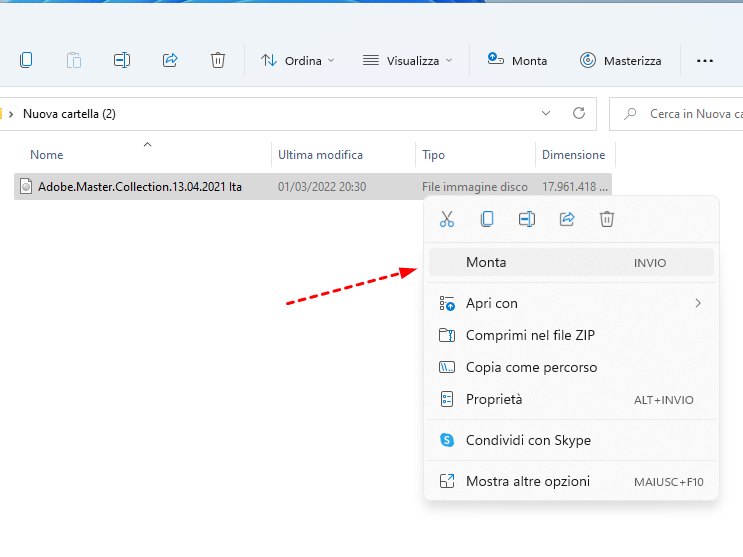Click the Mostra altre opzioni expand icon

(447, 481)
